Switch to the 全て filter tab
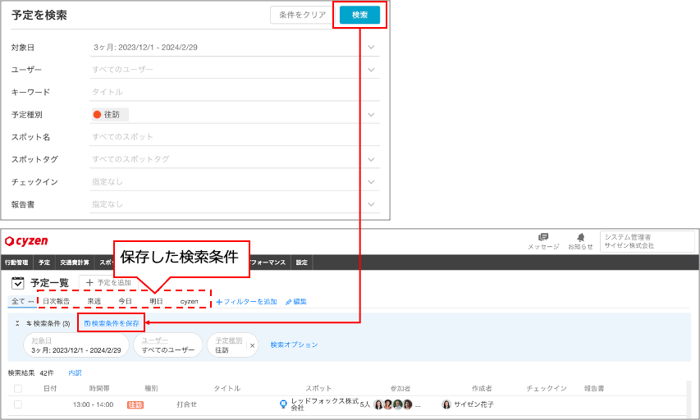The width and height of the screenshot is (700, 420). click(22, 301)
